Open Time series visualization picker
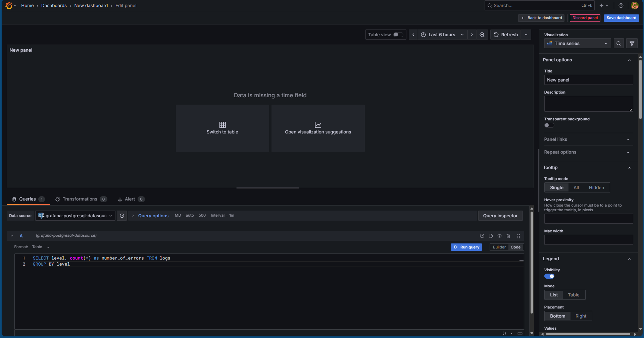Screen dimensions: 644x338 coord(578,43)
